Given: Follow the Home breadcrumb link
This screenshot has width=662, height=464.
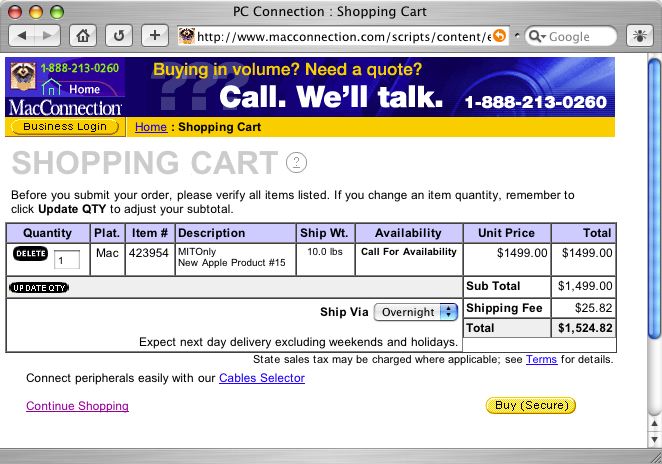Looking at the screenshot, I should pyautogui.click(x=151, y=127).
